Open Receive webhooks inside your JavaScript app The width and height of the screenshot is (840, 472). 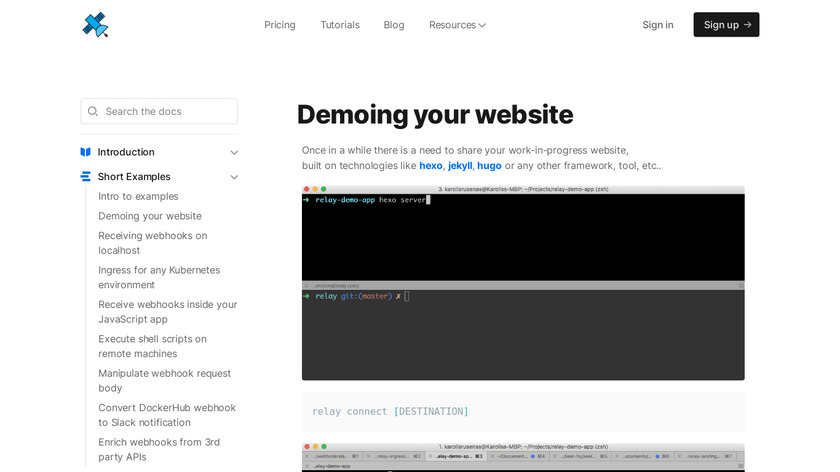(168, 311)
